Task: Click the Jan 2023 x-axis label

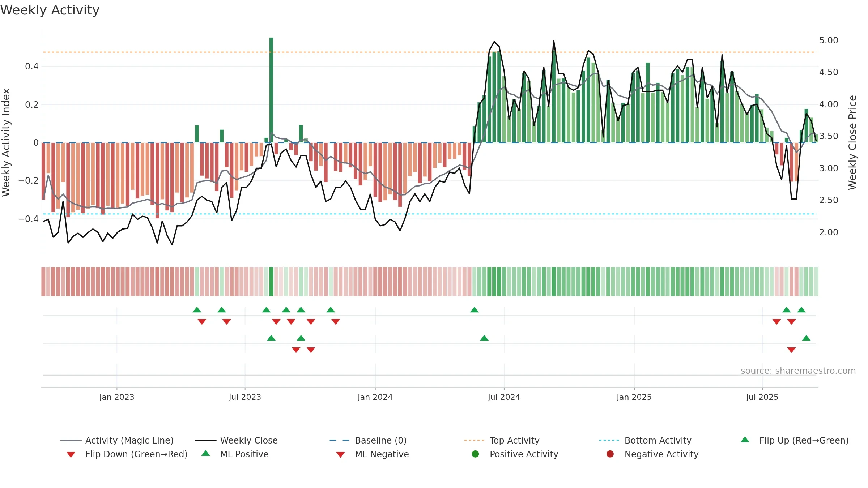Action: coord(117,397)
